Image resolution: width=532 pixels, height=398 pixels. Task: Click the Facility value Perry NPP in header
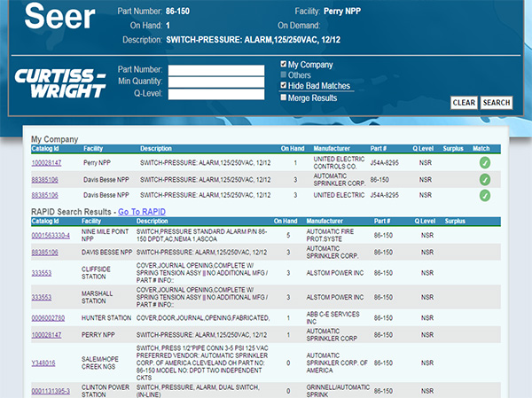tap(342, 12)
